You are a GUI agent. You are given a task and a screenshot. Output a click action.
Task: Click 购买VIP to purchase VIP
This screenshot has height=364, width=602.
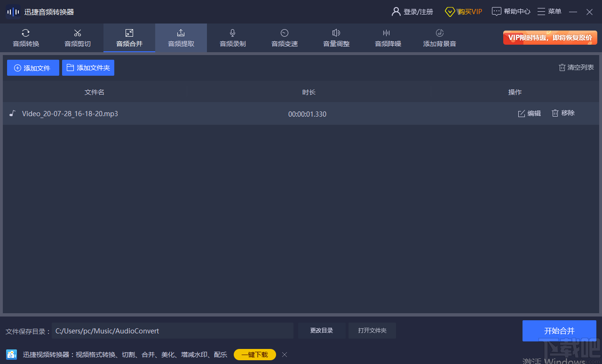(x=464, y=12)
